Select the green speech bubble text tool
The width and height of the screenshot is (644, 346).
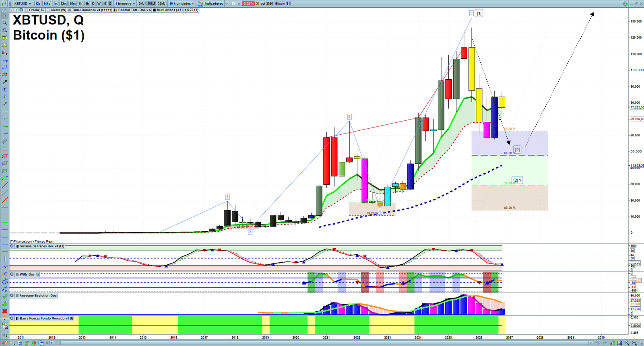coord(4,97)
